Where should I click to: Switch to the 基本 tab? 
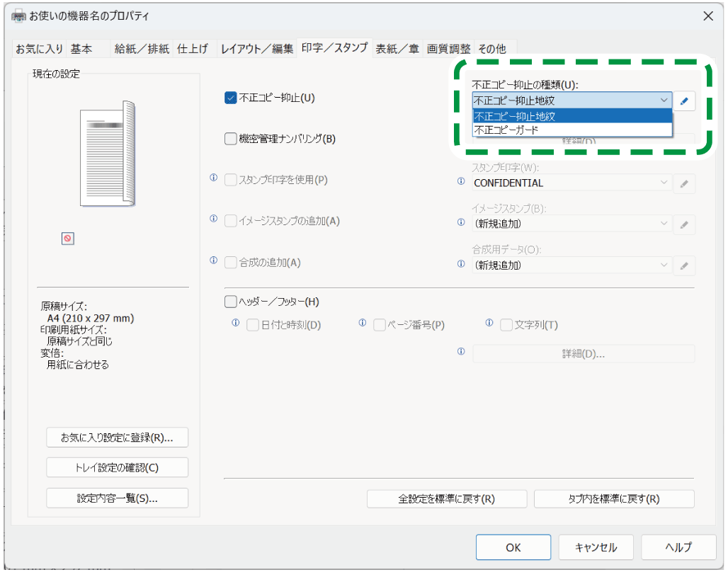pyautogui.click(x=81, y=49)
